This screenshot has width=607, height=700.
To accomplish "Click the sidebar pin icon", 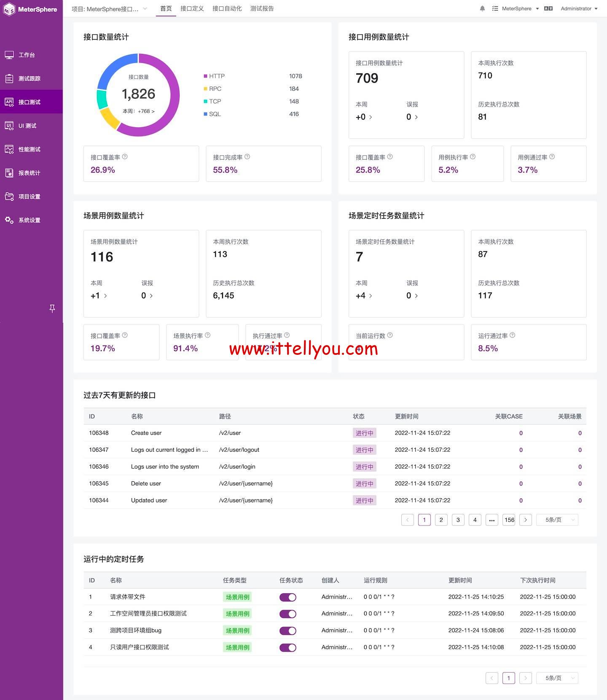I will point(52,308).
